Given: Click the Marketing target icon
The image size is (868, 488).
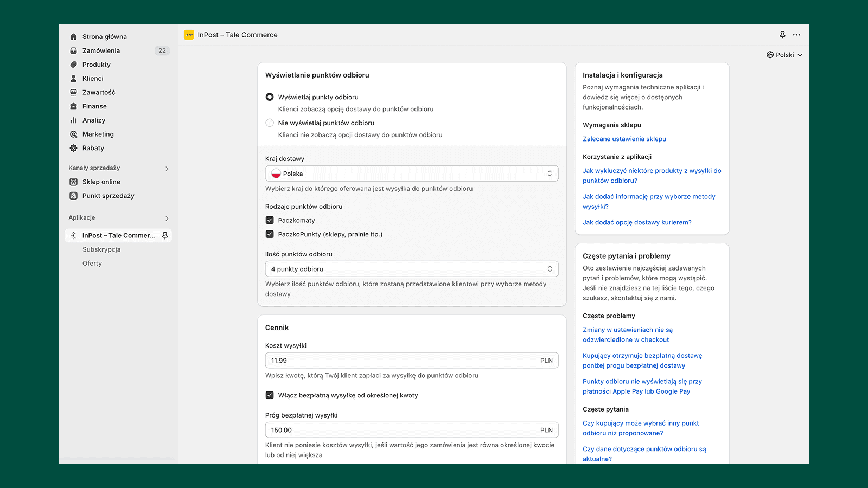Looking at the screenshot, I should click(74, 134).
